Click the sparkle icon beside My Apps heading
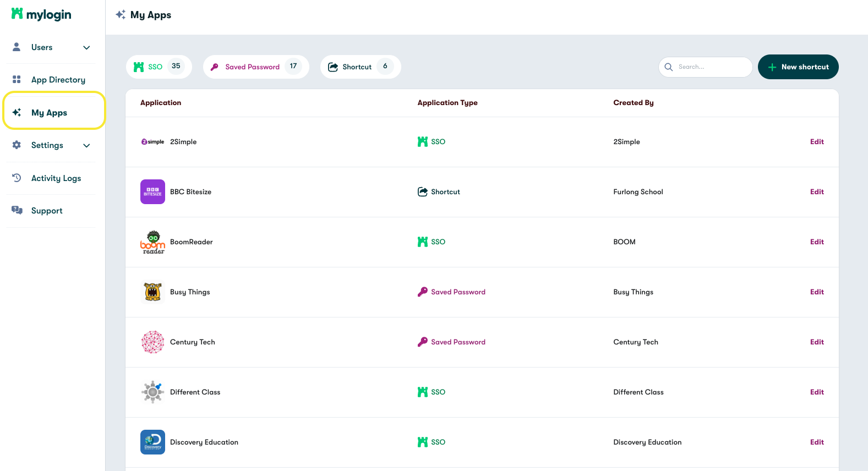The width and height of the screenshot is (868, 471). pos(121,14)
